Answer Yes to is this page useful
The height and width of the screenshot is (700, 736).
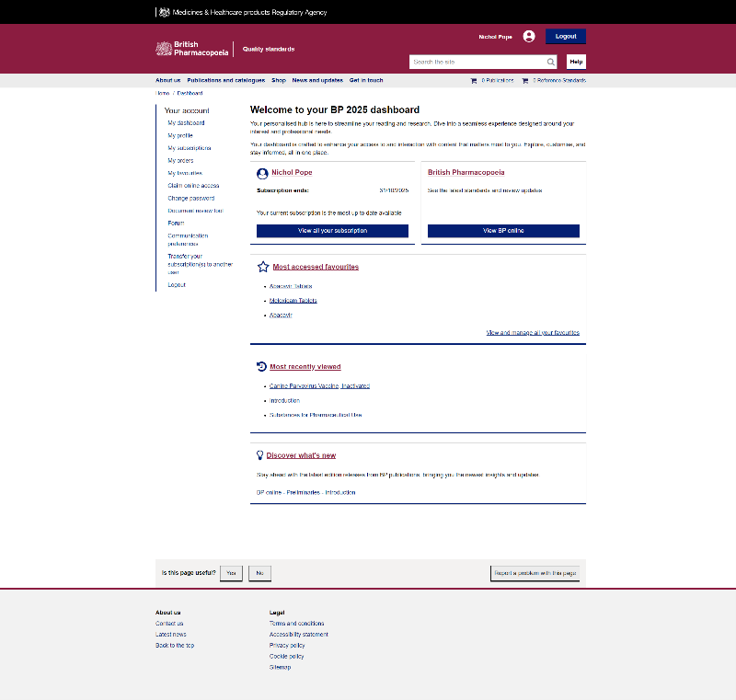[x=232, y=573]
